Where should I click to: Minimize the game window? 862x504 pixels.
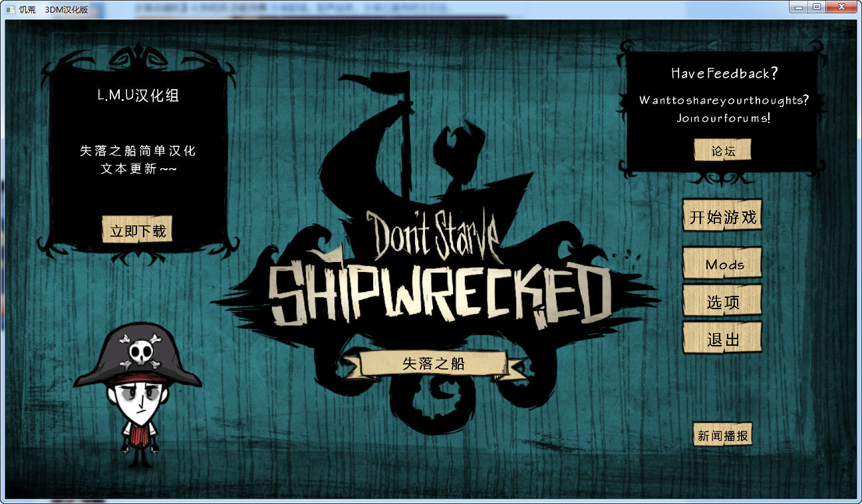point(799,7)
